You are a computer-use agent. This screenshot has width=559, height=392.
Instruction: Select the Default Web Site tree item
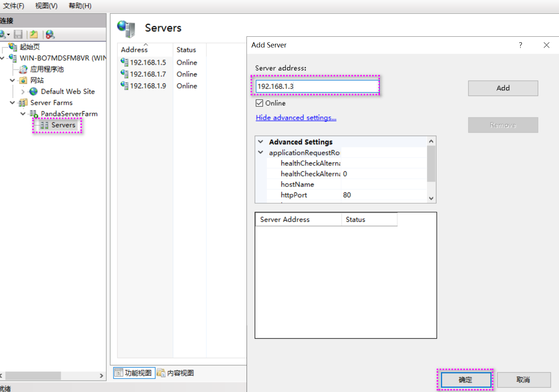68,92
